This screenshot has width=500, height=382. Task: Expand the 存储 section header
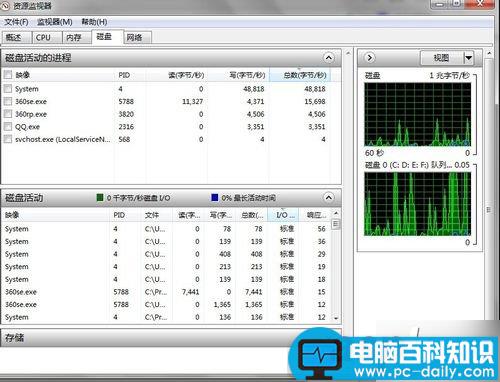pyautogui.click(x=171, y=338)
